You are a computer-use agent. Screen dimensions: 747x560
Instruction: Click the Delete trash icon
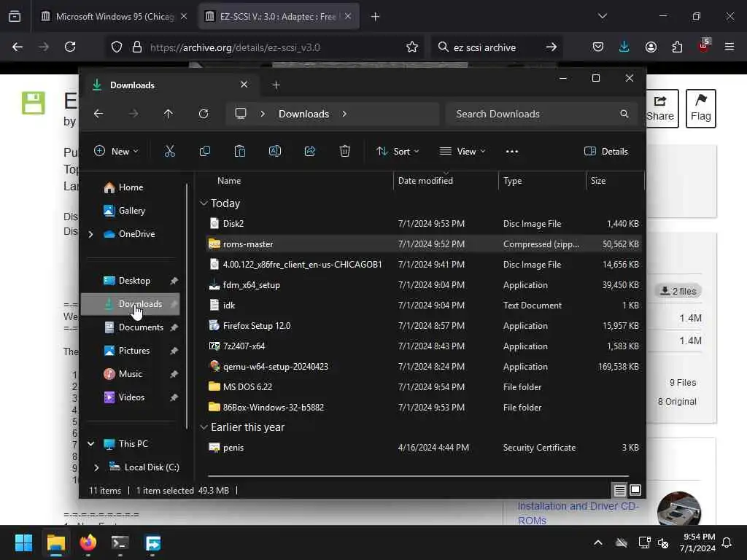point(345,152)
